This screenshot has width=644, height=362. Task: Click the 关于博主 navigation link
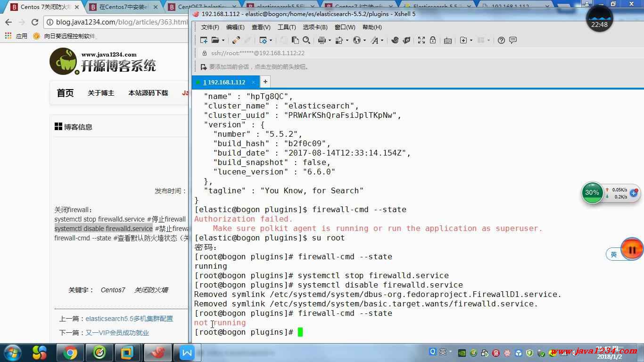click(x=101, y=93)
